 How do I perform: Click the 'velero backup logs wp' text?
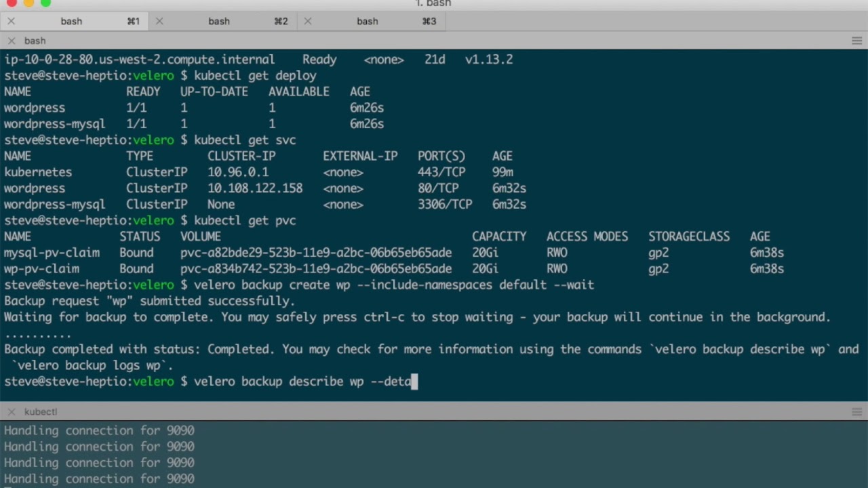[x=92, y=366]
